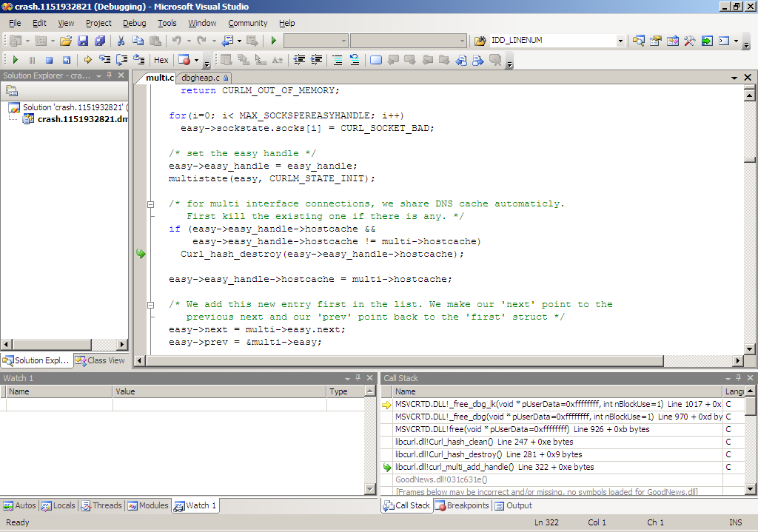Open the Start Page toolbar icon
The width and height of the screenshot is (758, 532).
tap(707, 41)
